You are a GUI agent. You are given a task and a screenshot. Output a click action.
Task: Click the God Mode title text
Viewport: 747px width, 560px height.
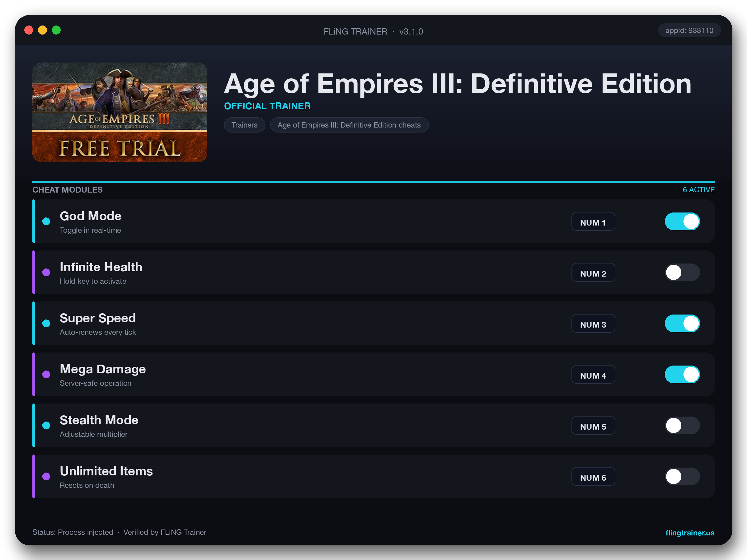(91, 216)
